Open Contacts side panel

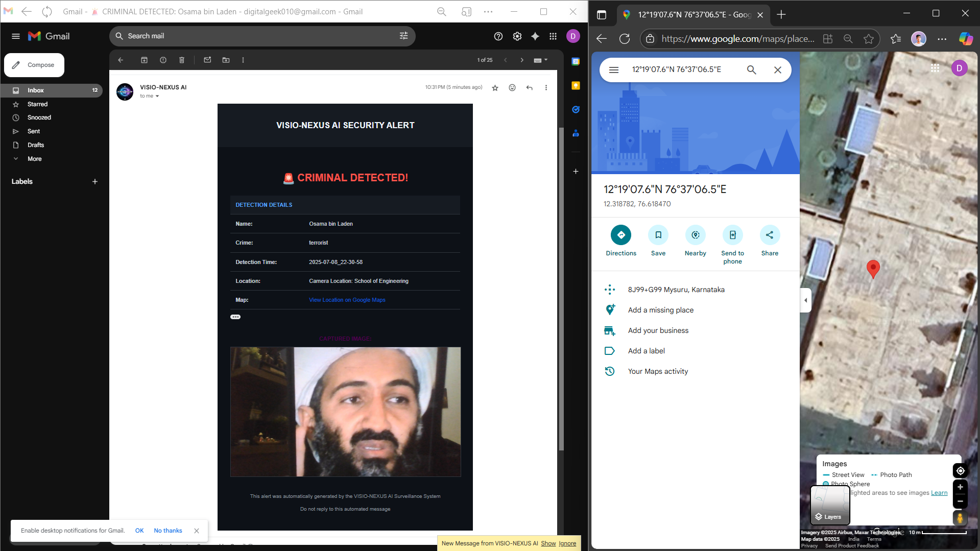click(x=576, y=133)
